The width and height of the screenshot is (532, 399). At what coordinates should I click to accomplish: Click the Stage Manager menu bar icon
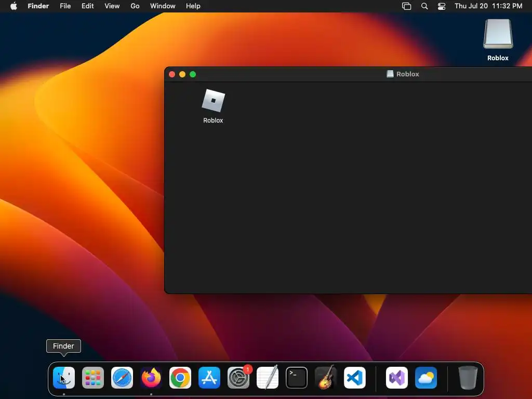(x=406, y=6)
